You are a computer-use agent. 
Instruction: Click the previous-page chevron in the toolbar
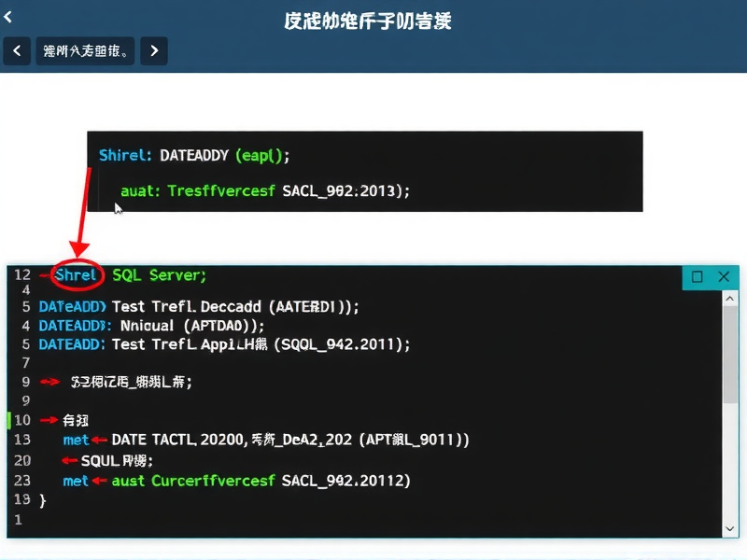tap(17, 50)
